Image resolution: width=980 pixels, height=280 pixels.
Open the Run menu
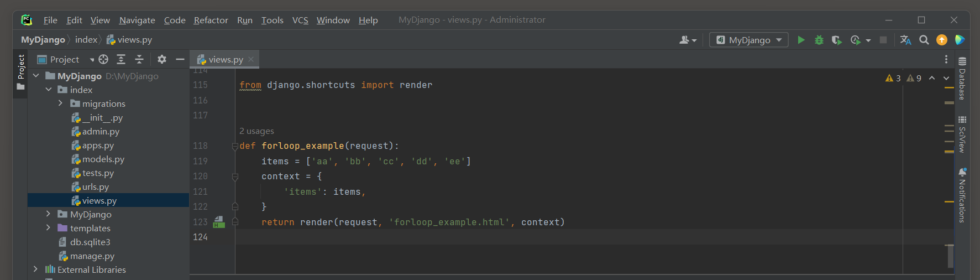pos(244,20)
